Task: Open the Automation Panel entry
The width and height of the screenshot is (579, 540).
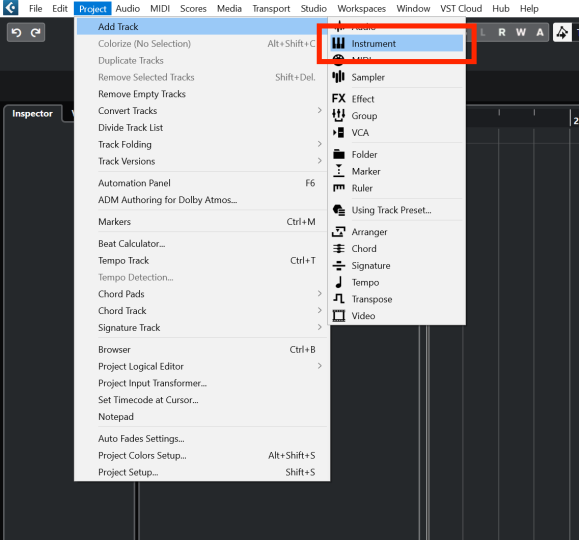Action: pos(202,183)
